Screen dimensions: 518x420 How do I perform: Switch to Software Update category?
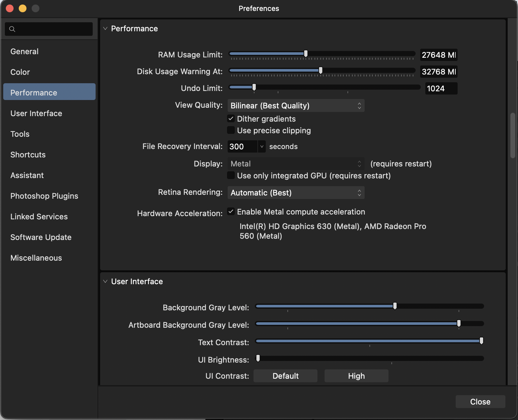pos(41,237)
